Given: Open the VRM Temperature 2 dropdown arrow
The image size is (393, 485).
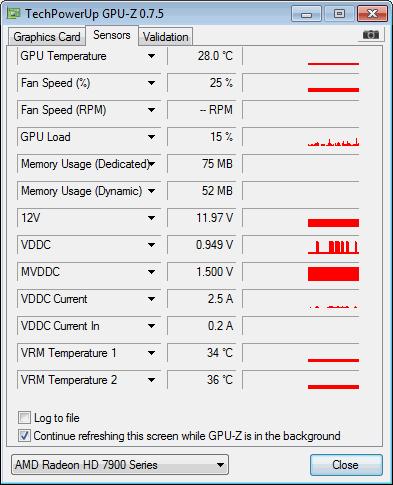Looking at the screenshot, I should pos(151,380).
